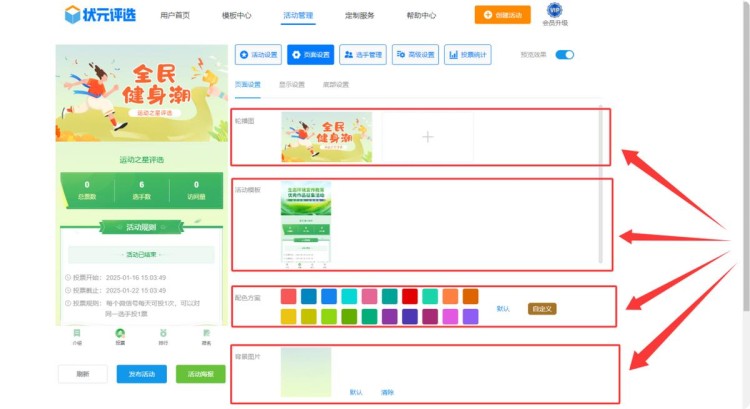Open 选手管理 contestant management
Image resolution: width=750 pixels, height=409 pixels.
click(362, 55)
